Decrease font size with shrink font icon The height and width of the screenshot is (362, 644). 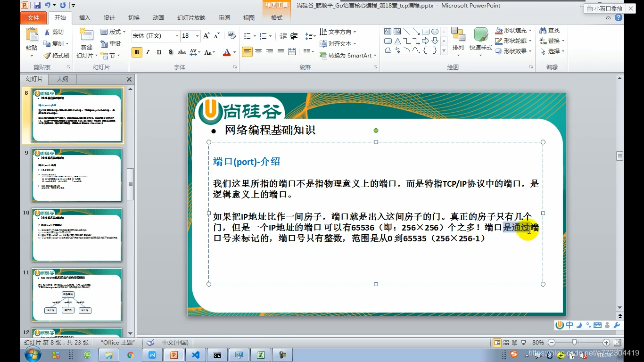point(217,36)
